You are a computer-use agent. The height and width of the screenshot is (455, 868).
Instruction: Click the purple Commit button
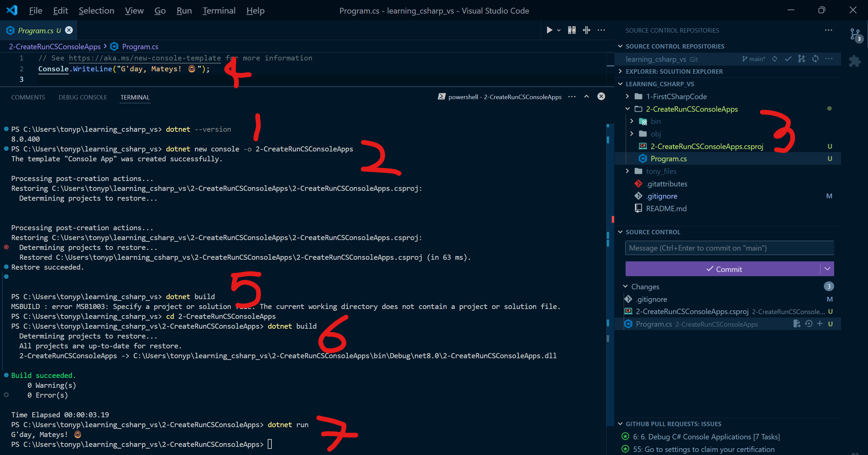pyautogui.click(x=723, y=269)
